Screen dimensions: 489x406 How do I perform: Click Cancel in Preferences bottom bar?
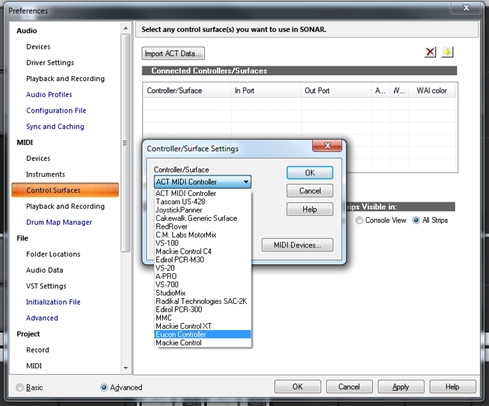(349, 387)
